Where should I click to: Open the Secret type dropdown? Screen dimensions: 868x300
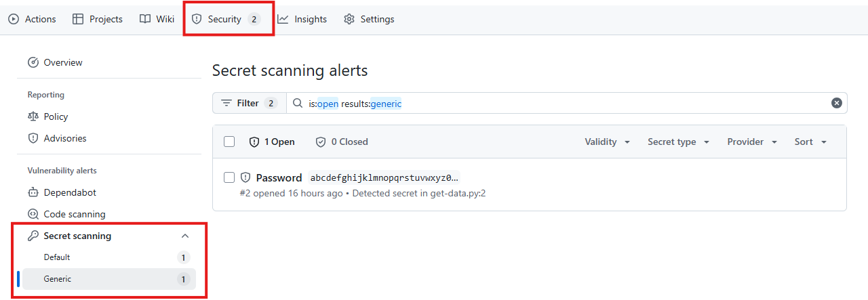679,142
